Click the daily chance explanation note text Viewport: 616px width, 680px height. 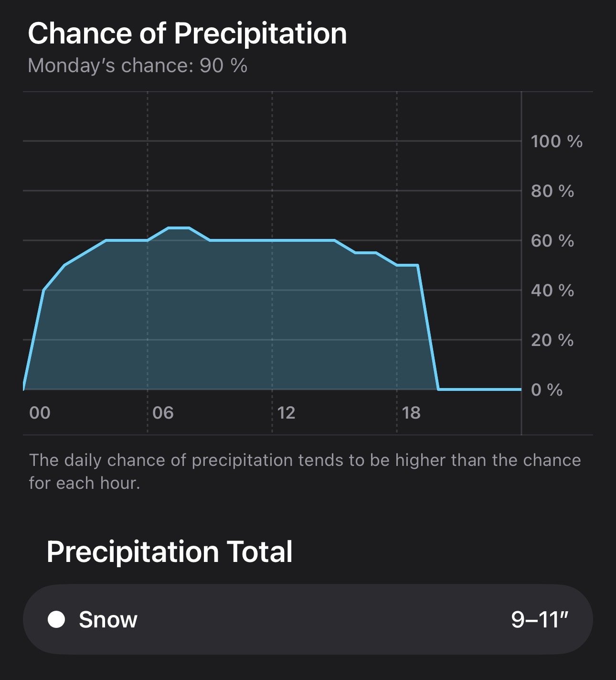point(305,471)
